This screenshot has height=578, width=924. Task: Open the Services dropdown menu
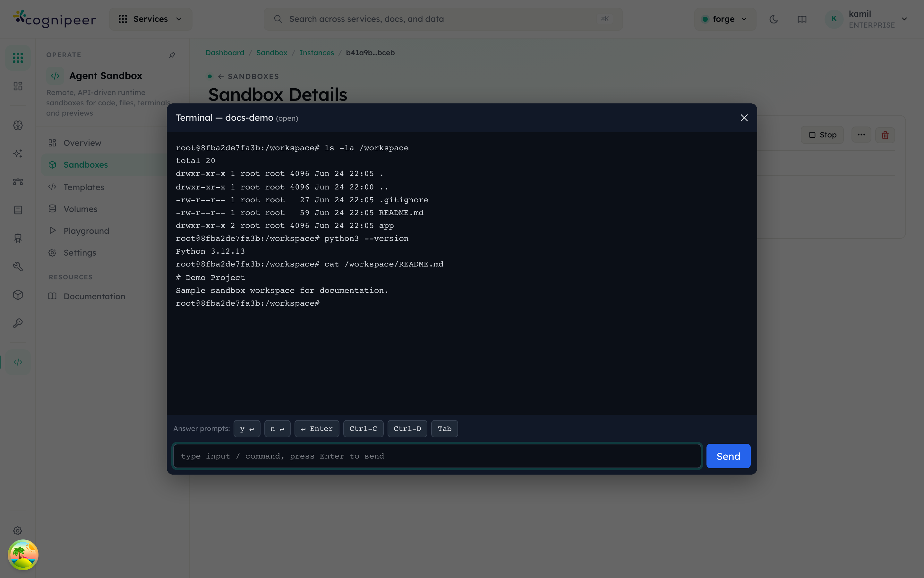[x=150, y=19]
